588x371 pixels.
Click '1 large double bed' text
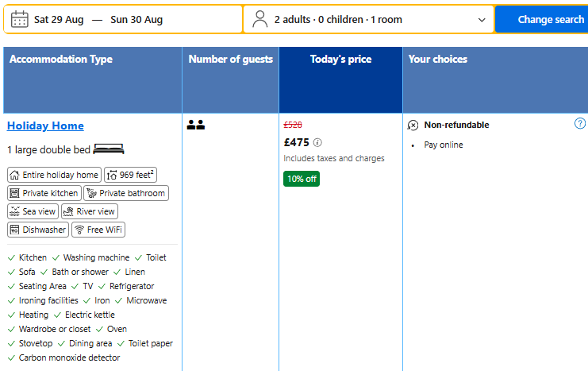pyautogui.click(x=48, y=150)
